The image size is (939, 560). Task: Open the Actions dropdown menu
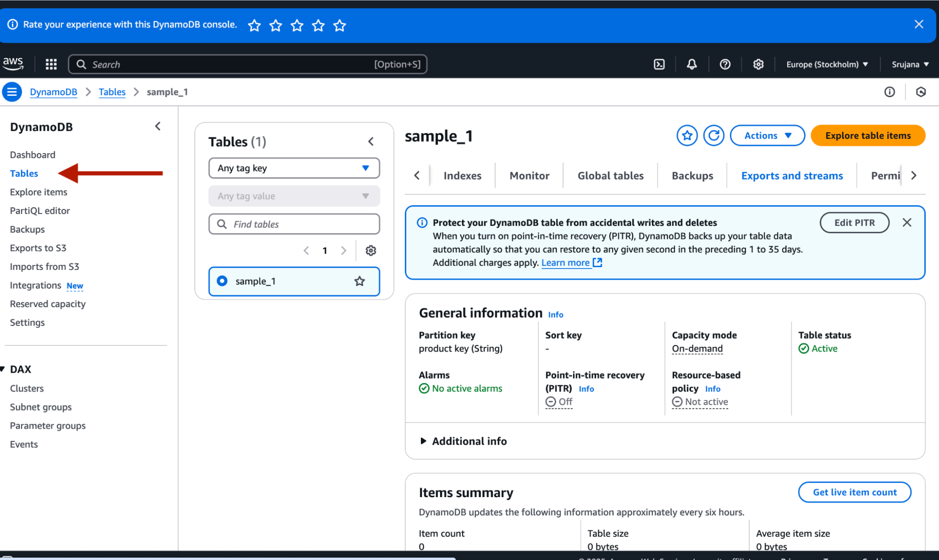[767, 136]
